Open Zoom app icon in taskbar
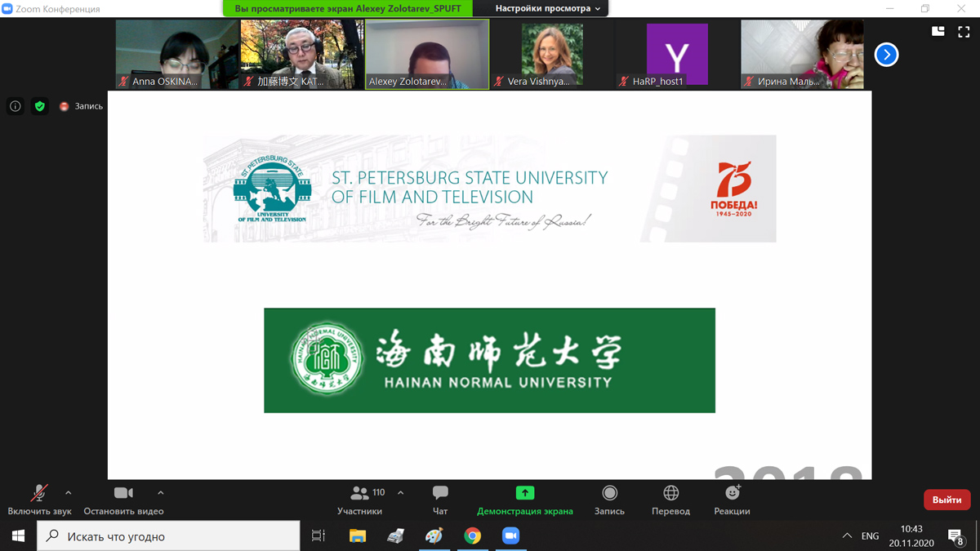Screen dimensions: 980x551 click(510, 536)
